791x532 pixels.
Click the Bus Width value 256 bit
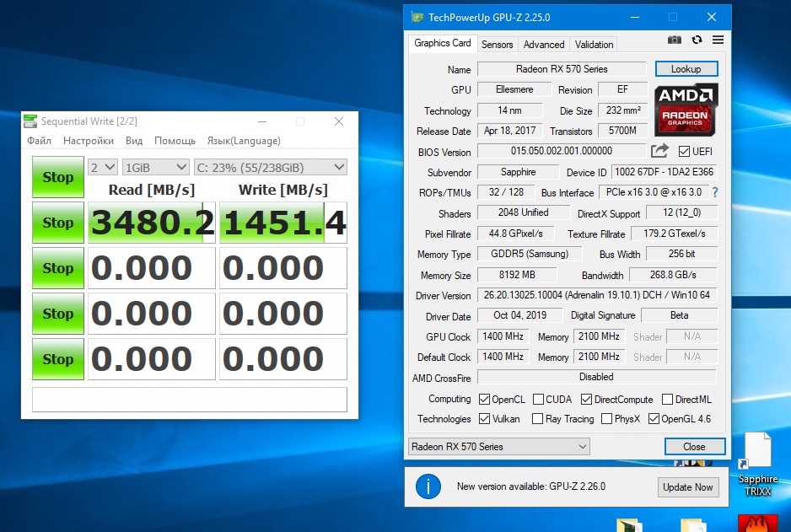(x=681, y=254)
